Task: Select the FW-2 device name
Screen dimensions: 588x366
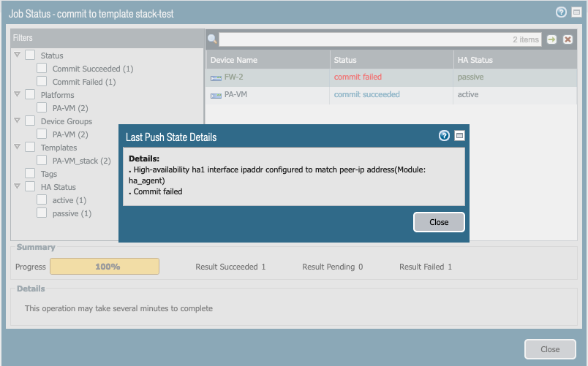Action: tap(233, 77)
